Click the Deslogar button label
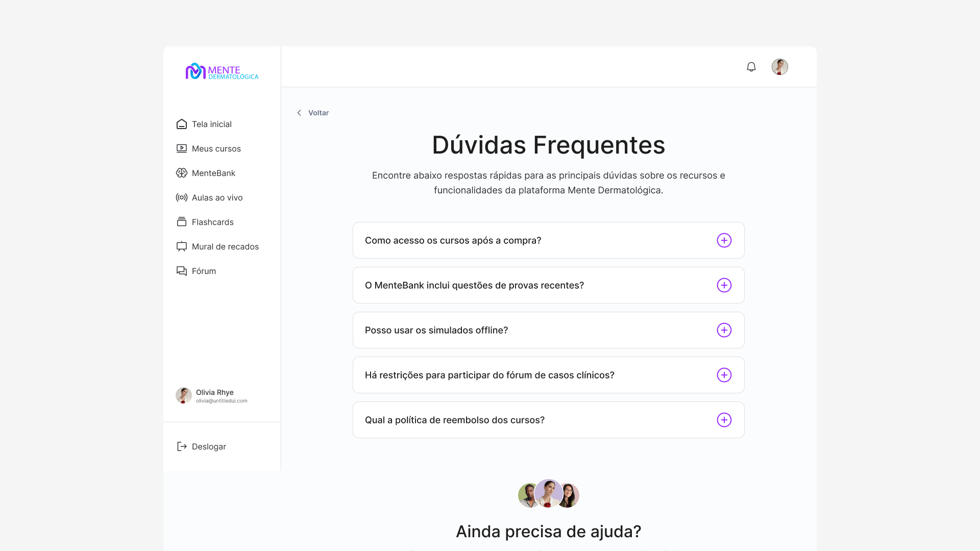The image size is (980, 551). (209, 446)
